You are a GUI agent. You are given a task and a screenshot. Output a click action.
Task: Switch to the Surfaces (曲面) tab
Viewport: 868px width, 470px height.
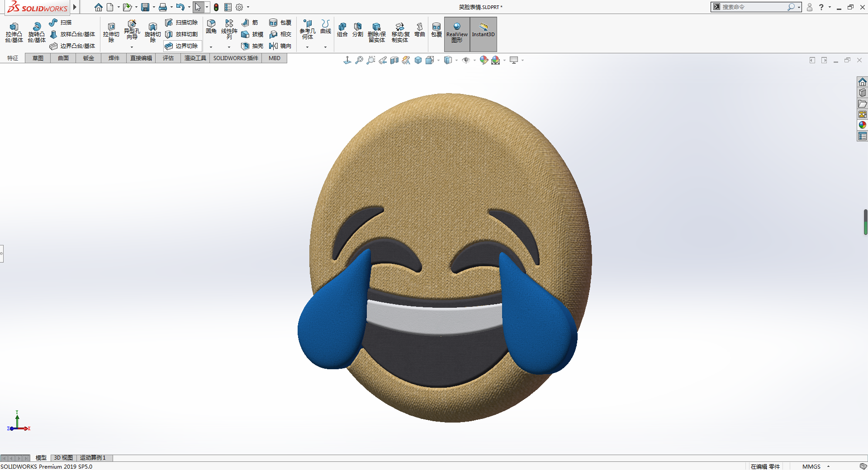63,58
